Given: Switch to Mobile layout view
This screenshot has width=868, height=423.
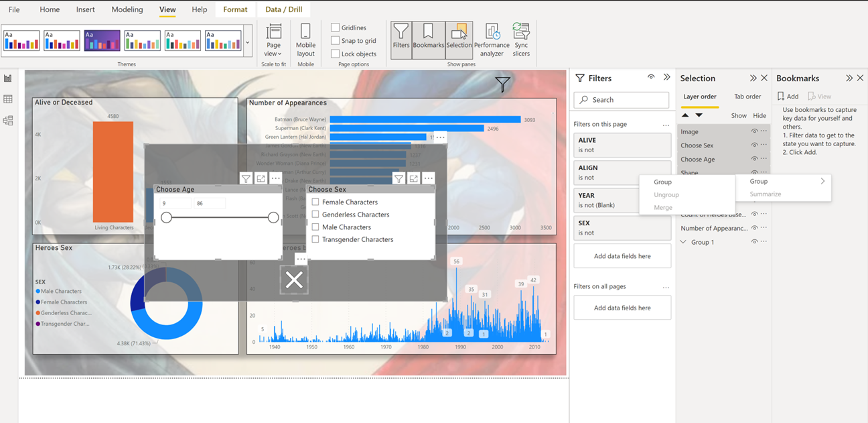Looking at the screenshot, I should point(305,40).
